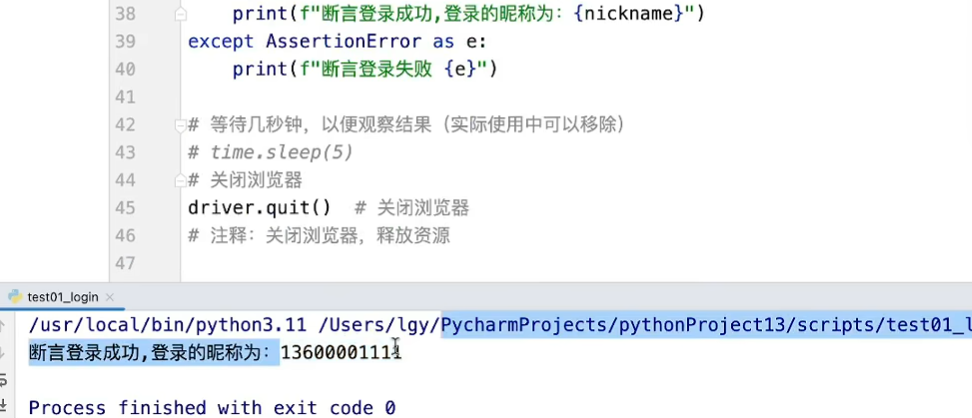The width and height of the screenshot is (972, 418).
Task: Close the test01_login run tab
Action: [x=110, y=297]
